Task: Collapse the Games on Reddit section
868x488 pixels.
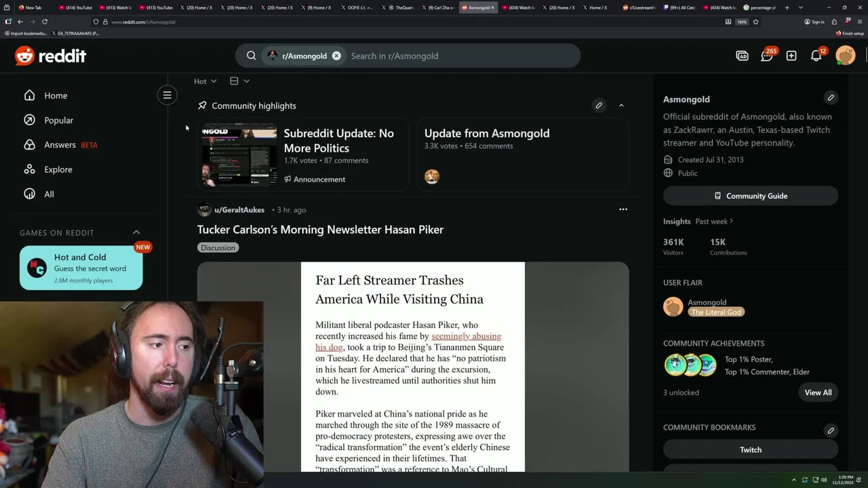Action: click(136, 232)
